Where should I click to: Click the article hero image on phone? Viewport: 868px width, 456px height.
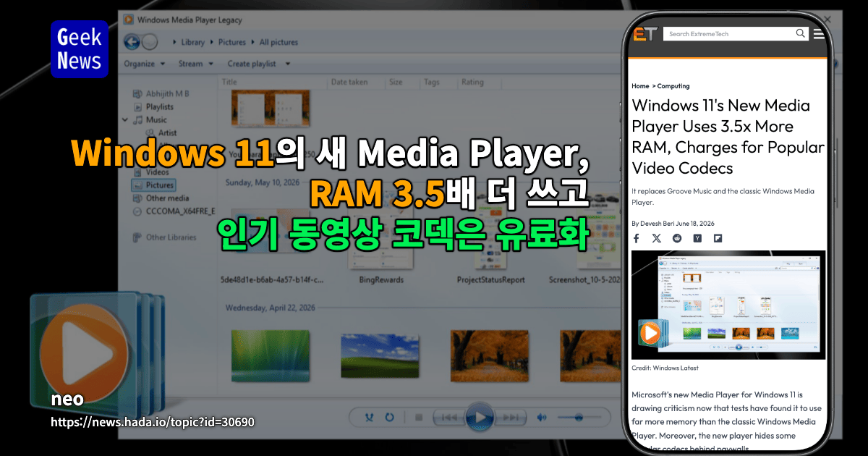point(728,305)
